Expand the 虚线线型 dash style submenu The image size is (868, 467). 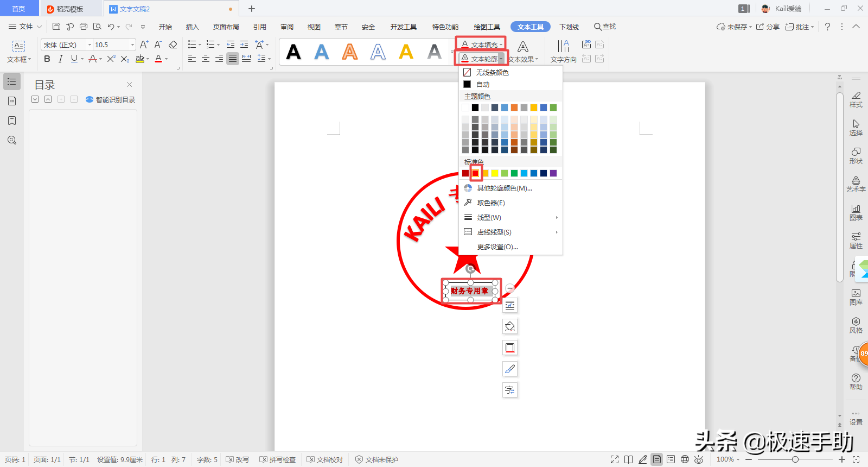pyautogui.click(x=510, y=232)
